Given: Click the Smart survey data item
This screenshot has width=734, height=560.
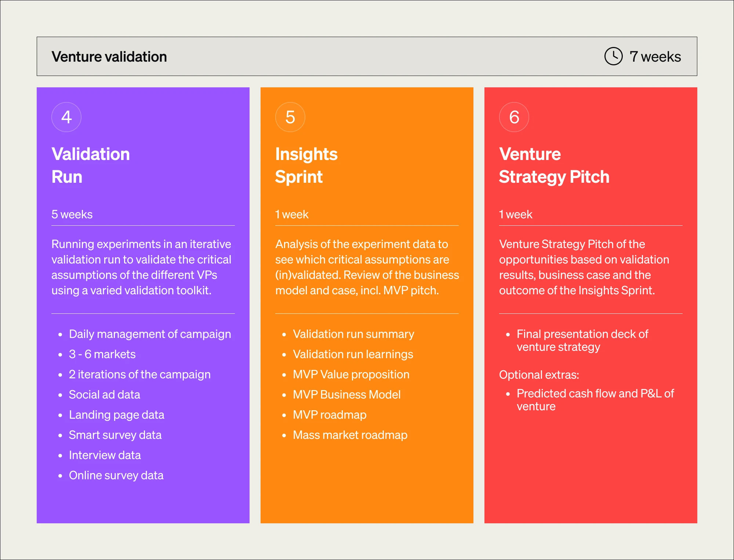Looking at the screenshot, I should coord(115,435).
